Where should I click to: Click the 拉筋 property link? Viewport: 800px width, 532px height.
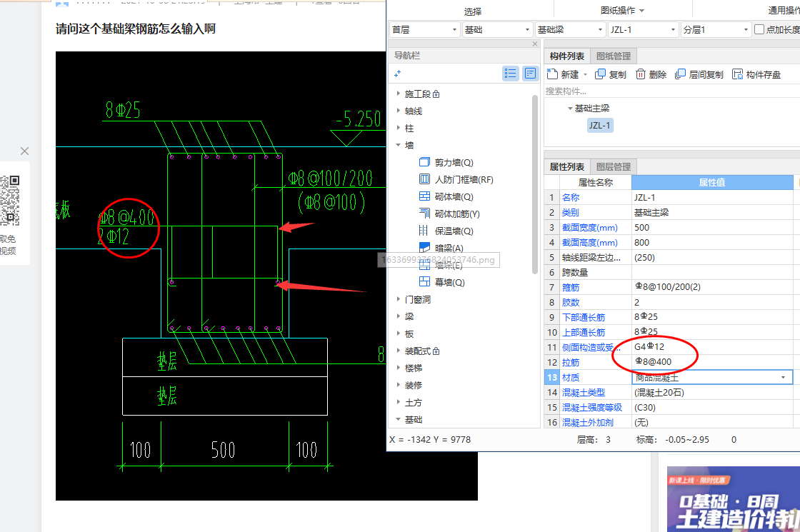(x=571, y=362)
